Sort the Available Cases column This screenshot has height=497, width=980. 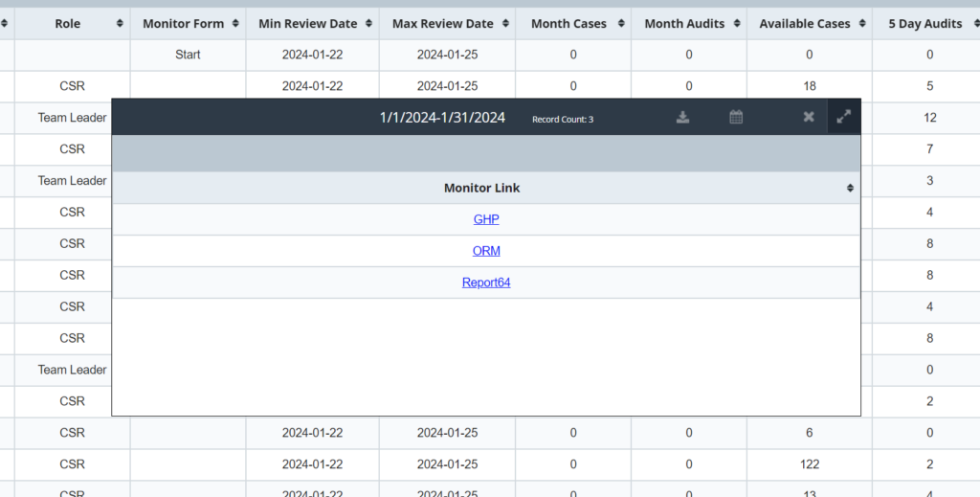[861, 24]
